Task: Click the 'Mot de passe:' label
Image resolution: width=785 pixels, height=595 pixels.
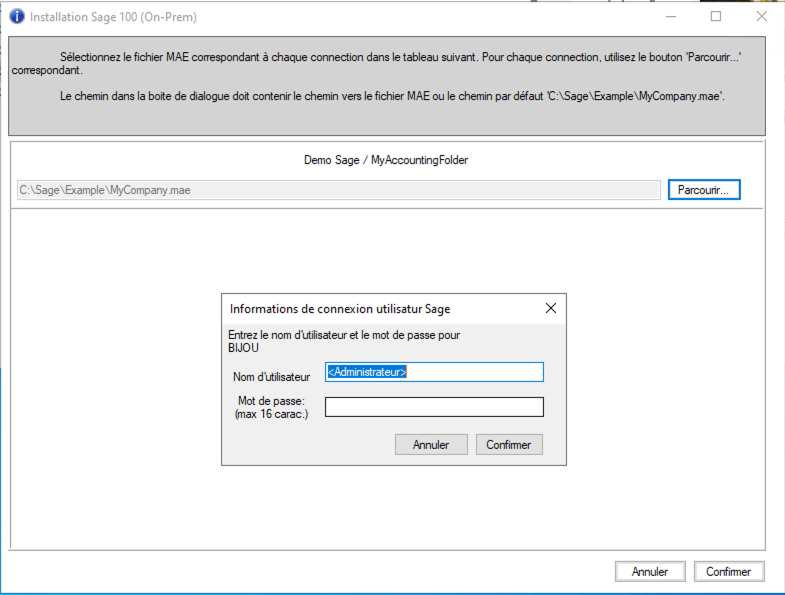Action: [271, 401]
